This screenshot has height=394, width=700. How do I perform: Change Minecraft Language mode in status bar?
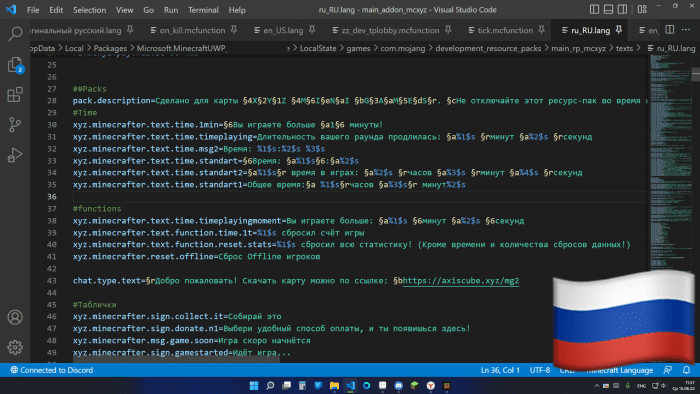[x=620, y=370]
